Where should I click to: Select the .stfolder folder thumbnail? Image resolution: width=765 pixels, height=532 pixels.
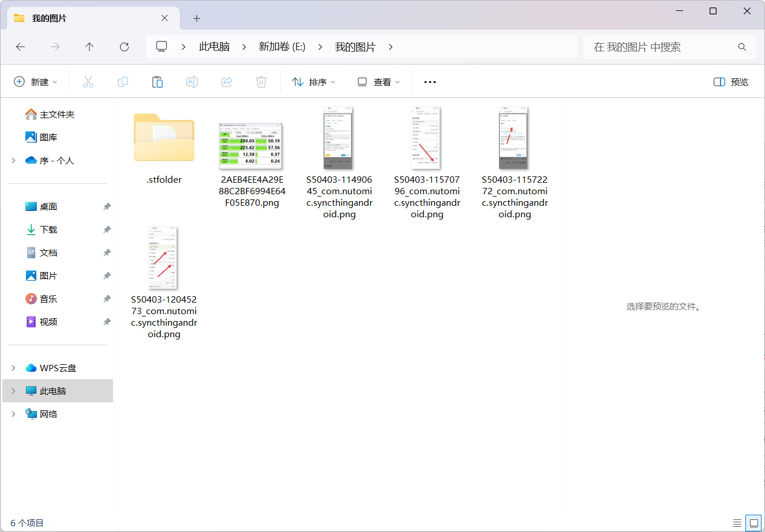point(164,138)
